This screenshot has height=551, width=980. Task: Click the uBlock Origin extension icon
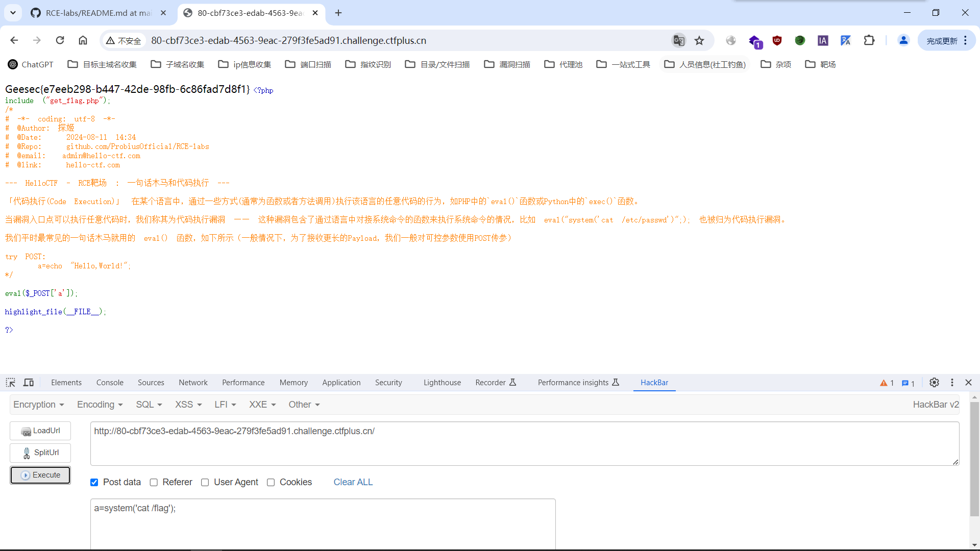777,40
